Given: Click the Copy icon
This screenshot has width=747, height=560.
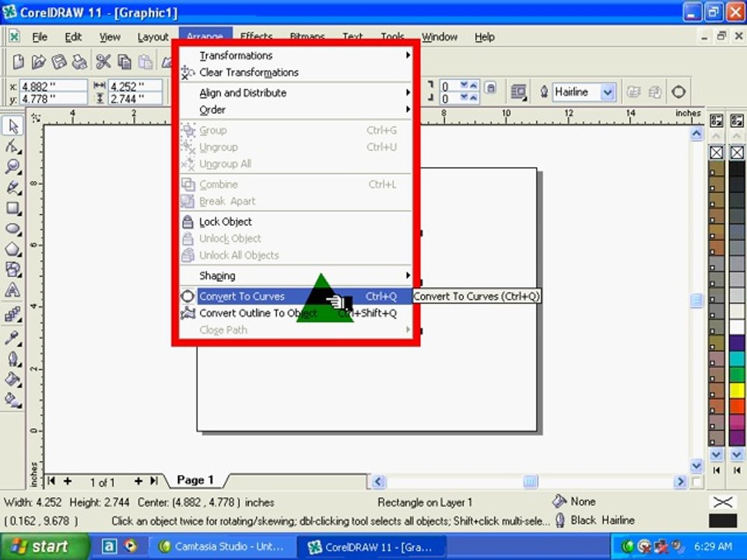Looking at the screenshot, I should 124,62.
